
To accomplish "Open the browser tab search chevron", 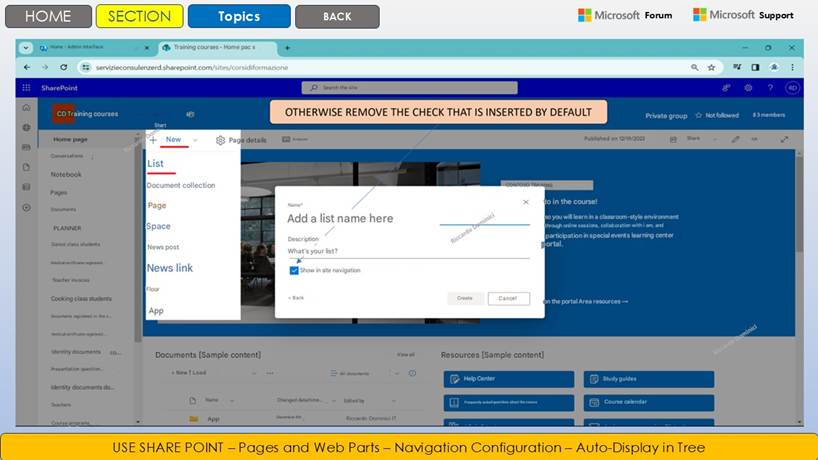I will (26, 48).
